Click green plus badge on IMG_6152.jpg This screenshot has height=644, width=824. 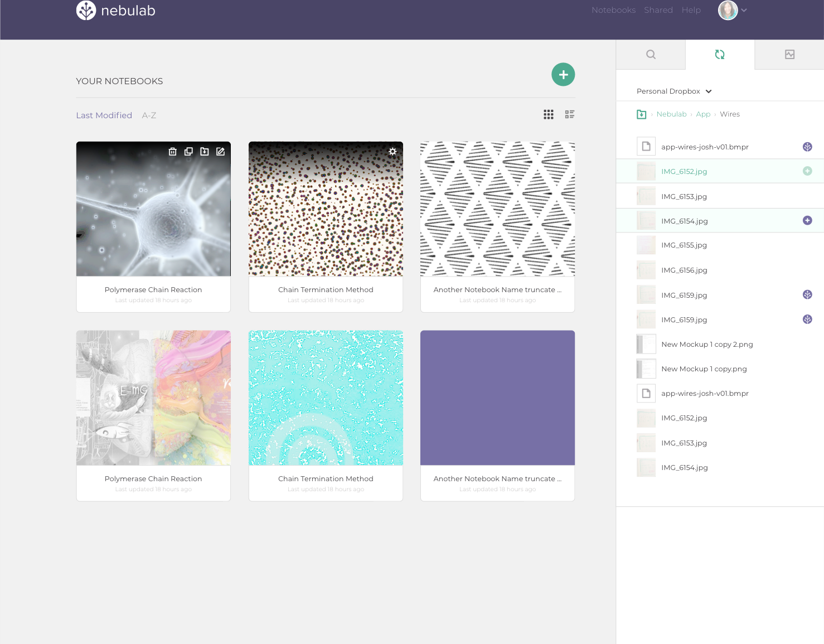[807, 171]
